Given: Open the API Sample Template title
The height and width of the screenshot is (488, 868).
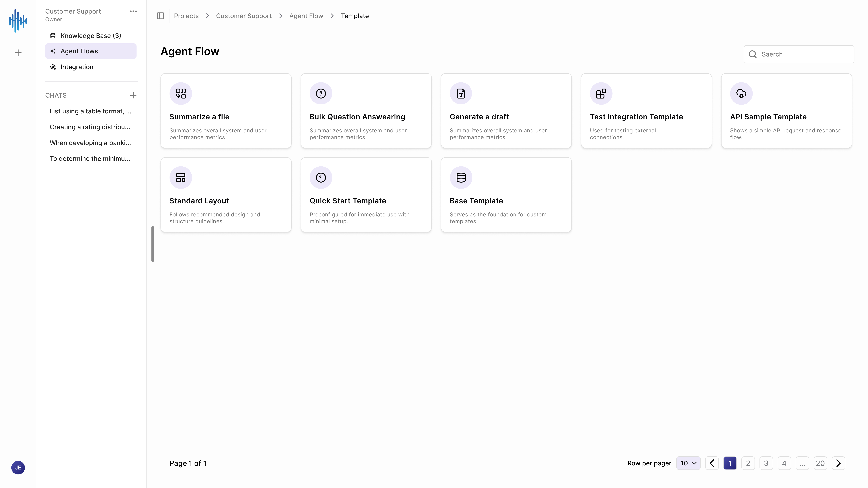Looking at the screenshot, I should point(768,117).
